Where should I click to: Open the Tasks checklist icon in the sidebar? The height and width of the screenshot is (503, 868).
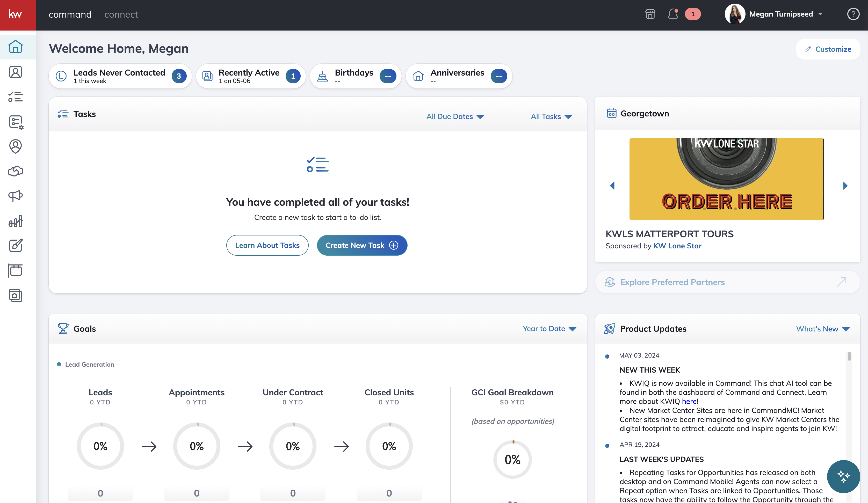coord(16,97)
